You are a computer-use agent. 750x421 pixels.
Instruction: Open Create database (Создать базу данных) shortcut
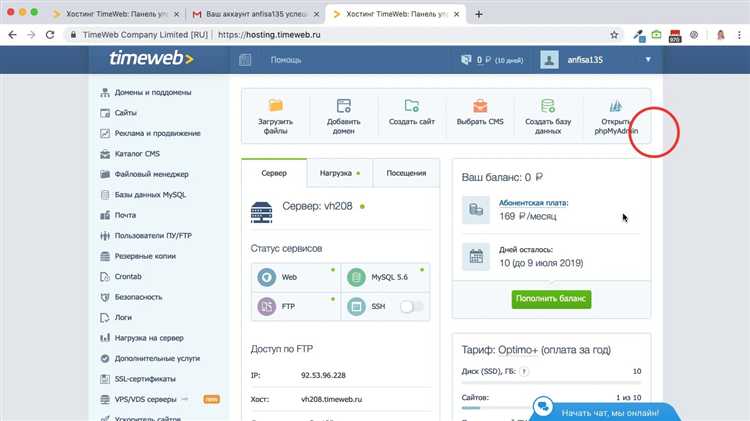[x=548, y=116]
